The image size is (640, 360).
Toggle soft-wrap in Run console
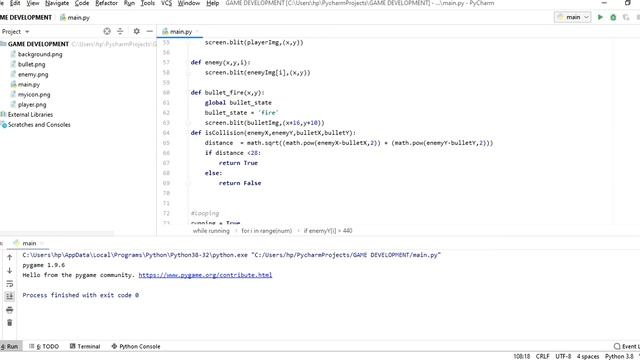click(9, 284)
